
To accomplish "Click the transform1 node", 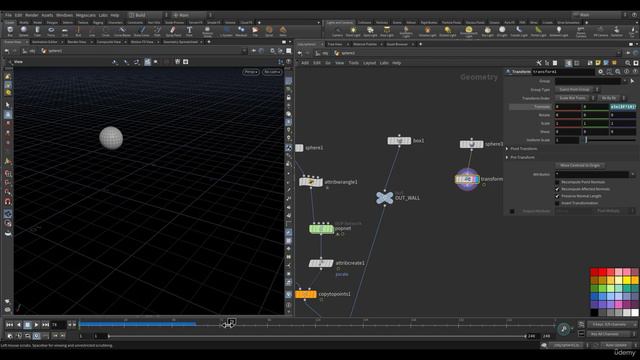I will [x=467, y=179].
